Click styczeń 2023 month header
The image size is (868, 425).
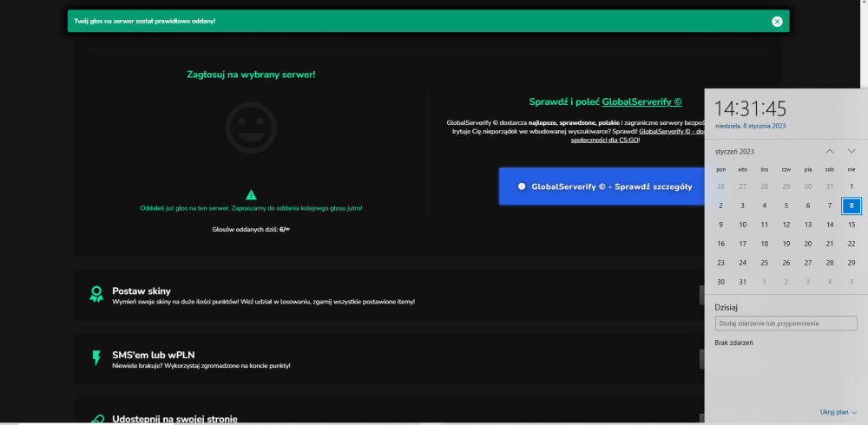point(734,152)
